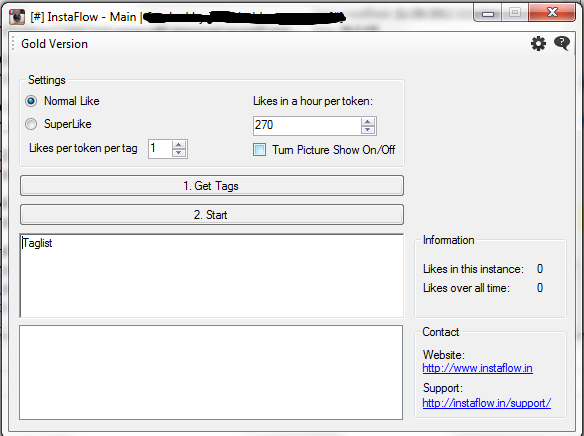Screen dimensions: 584x436
Task: Select the SuperLike radio option
Action: click(31, 124)
